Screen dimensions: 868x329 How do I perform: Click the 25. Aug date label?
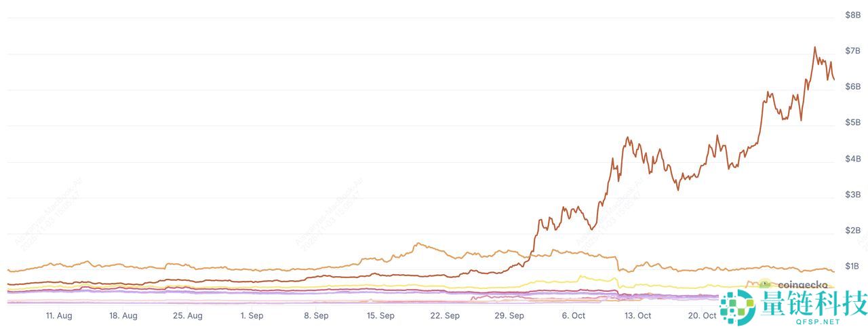click(x=188, y=315)
